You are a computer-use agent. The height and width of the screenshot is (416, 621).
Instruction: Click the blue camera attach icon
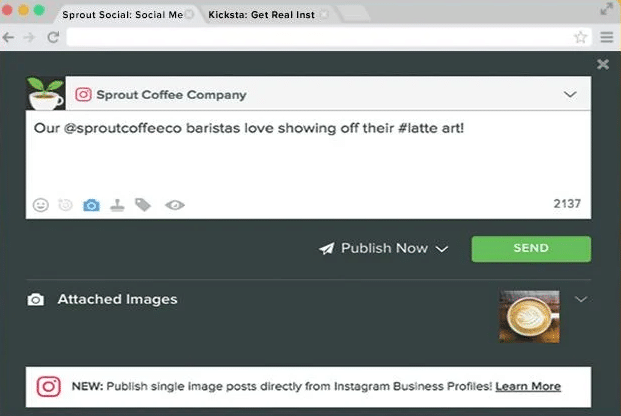91,205
